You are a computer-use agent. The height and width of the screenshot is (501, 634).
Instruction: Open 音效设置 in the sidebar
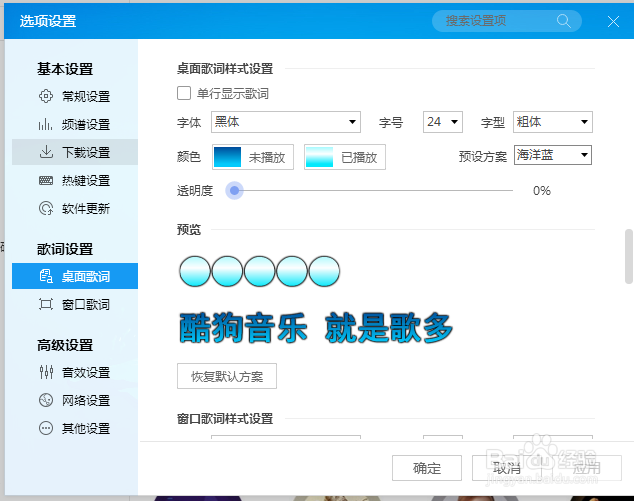[x=75, y=372]
